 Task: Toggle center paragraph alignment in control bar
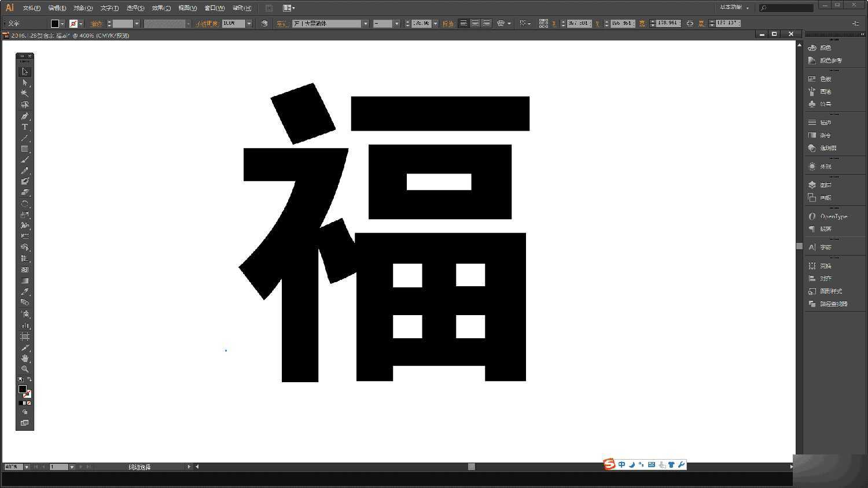475,23
